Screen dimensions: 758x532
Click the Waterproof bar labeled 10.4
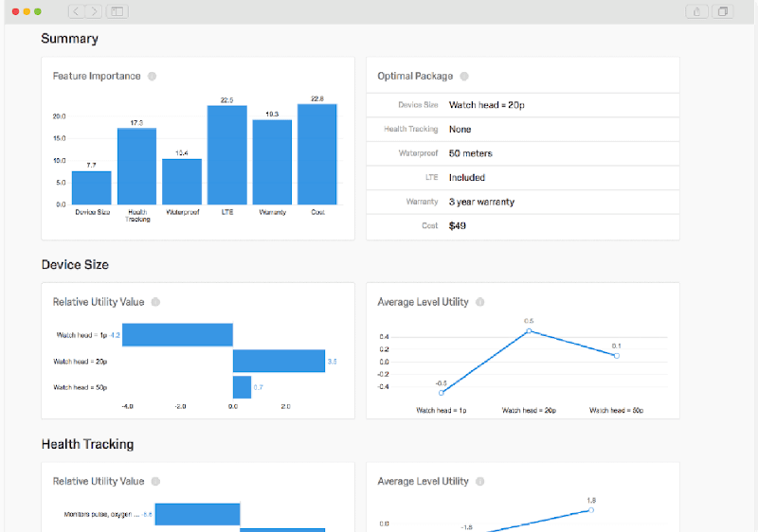pyautogui.click(x=182, y=182)
